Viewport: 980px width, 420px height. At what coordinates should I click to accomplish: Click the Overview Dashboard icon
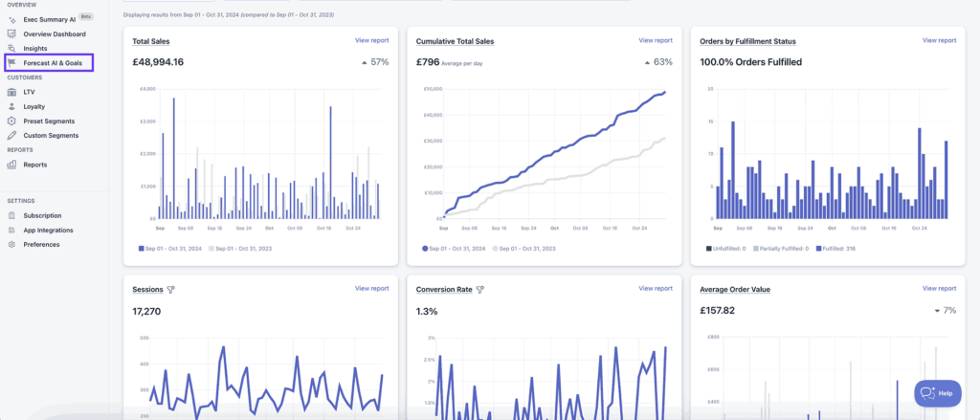click(x=11, y=33)
